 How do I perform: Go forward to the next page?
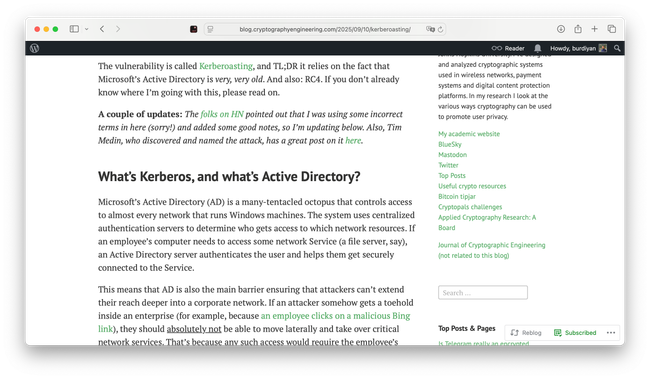coord(118,29)
